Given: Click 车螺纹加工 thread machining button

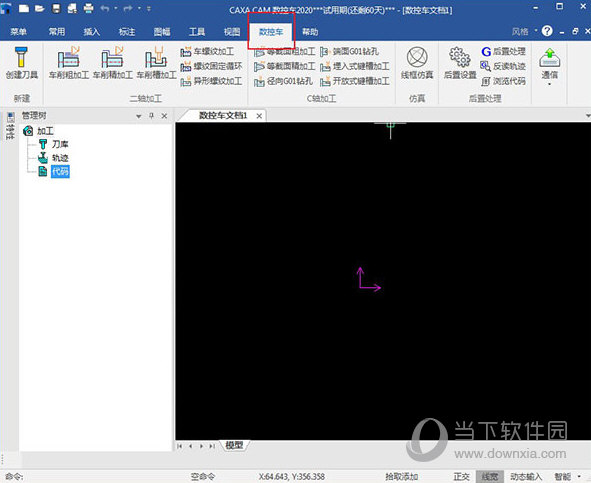Looking at the screenshot, I should click(x=207, y=51).
